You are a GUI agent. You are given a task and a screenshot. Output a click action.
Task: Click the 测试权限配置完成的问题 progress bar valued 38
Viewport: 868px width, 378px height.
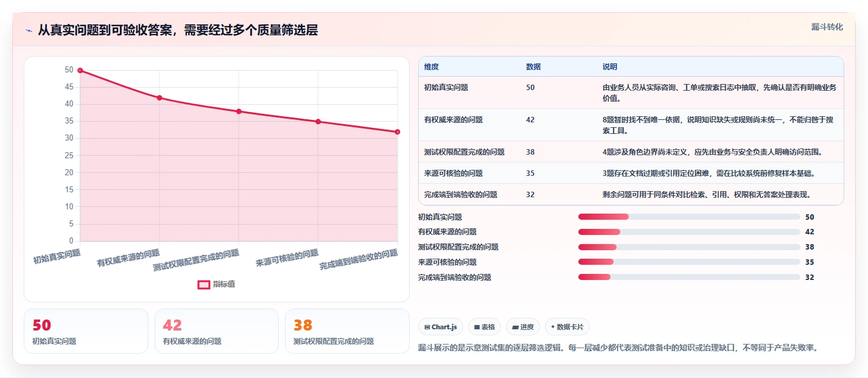tap(689, 247)
